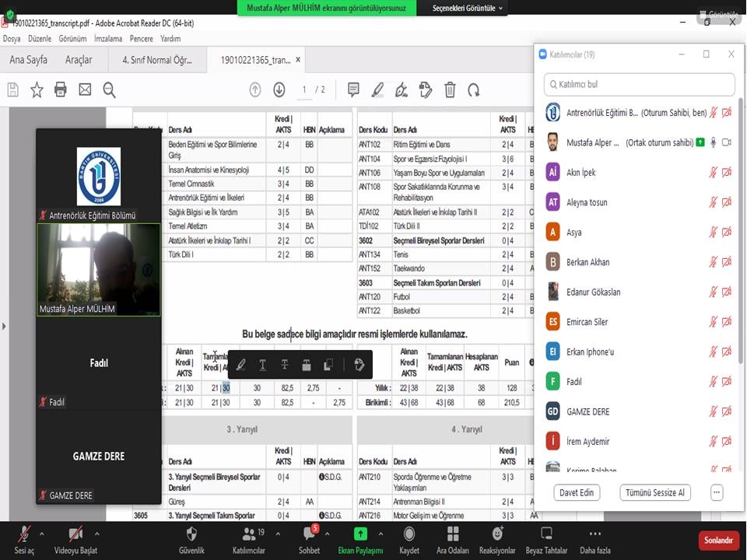The height and width of the screenshot is (560, 747).
Task: Unmute microphone with Sesi aç
Action: tap(25, 539)
